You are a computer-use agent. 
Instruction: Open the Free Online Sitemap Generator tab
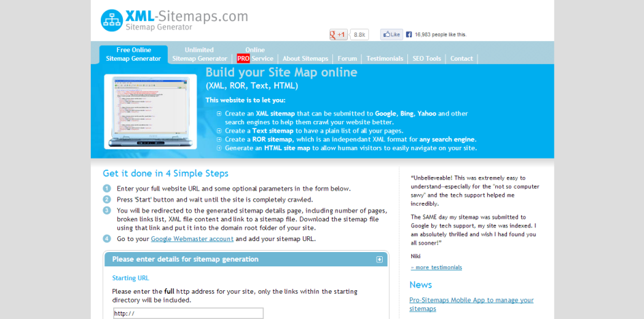pos(134,54)
